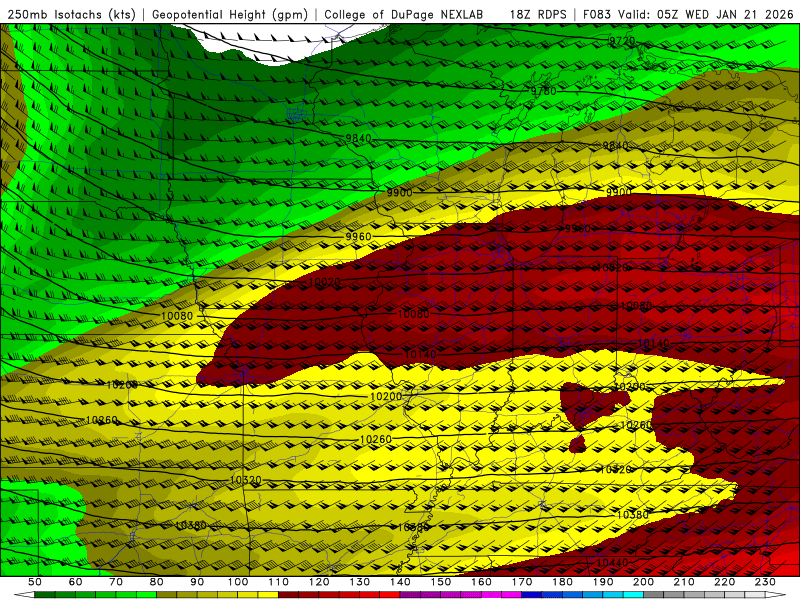Click the 210 label on the color scale

tap(685, 582)
